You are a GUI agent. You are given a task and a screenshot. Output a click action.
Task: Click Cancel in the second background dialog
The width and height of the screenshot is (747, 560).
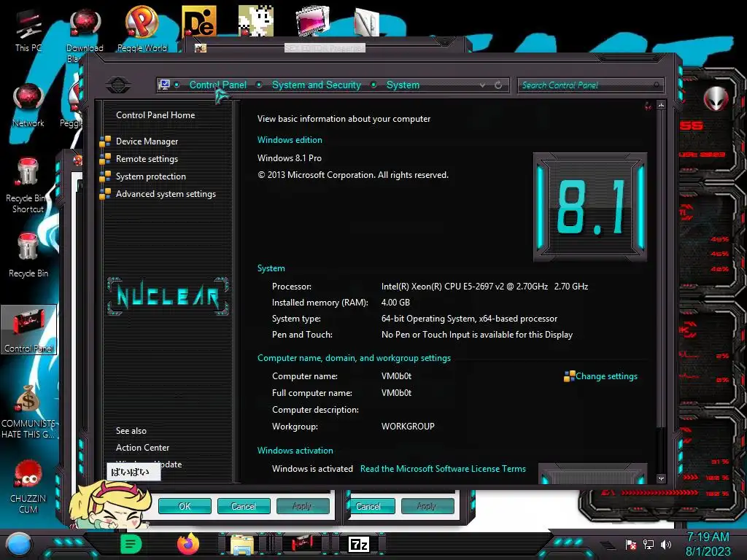[373, 506]
